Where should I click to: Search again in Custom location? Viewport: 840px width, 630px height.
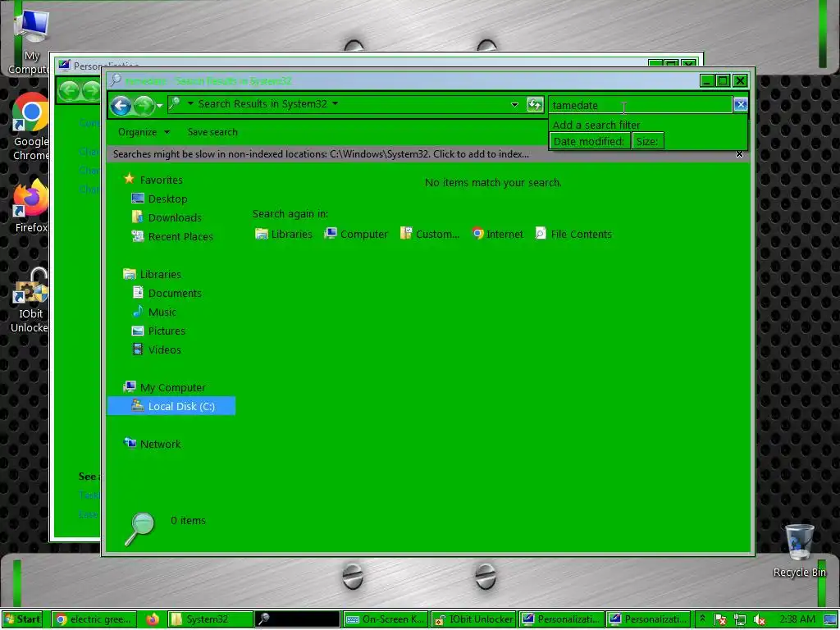tap(430, 234)
